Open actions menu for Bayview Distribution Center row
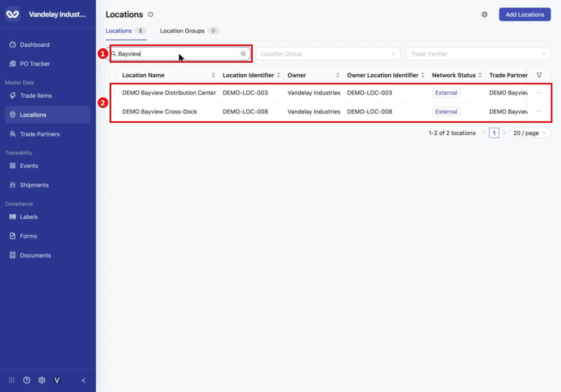The height and width of the screenshot is (392, 561). (x=539, y=93)
